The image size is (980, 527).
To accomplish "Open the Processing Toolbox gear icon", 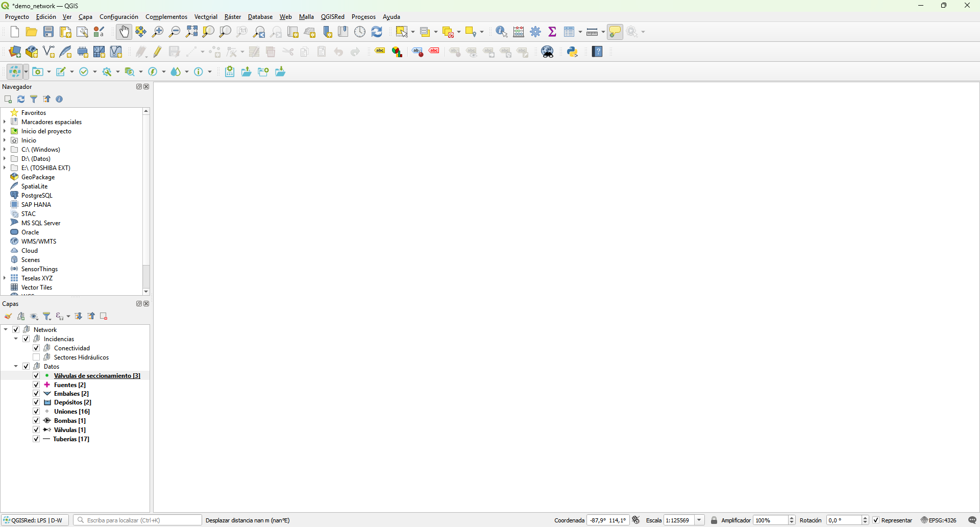I will [x=536, y=32].
